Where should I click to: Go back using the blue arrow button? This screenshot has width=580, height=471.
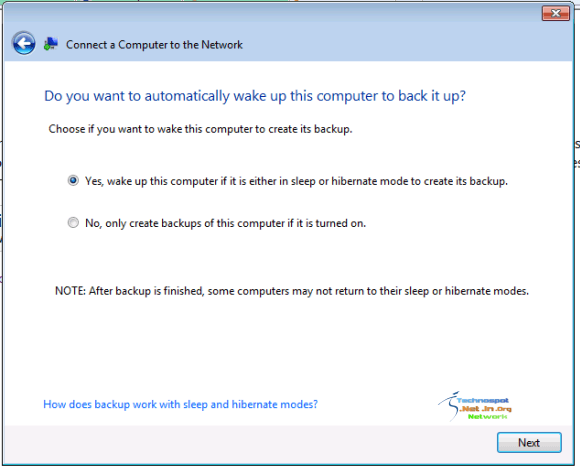click(24, 44)
